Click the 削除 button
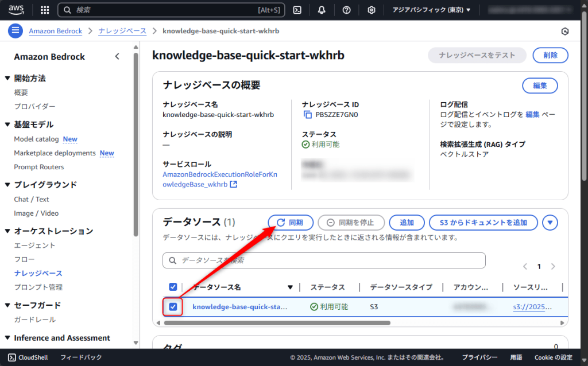This screenshot has height=366, width=588. tap(551, 55)
